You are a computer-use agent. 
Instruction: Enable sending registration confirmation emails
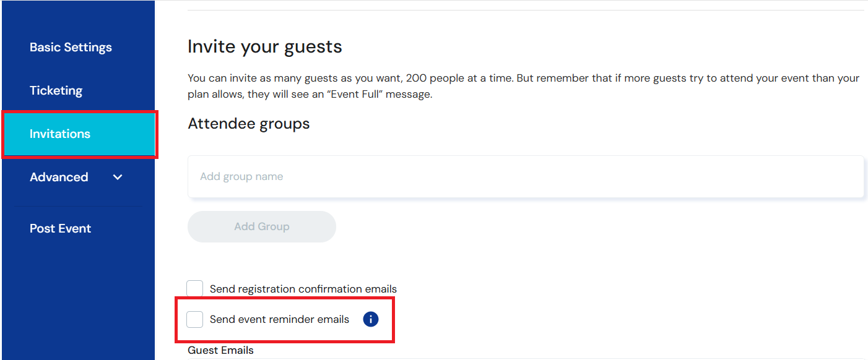[194, 288]
